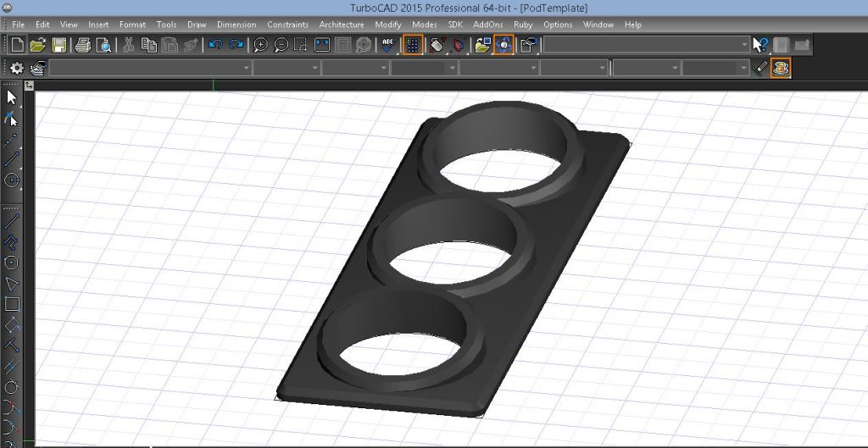
Task: Click the zoom extents icon
Action: coord(322,45)
